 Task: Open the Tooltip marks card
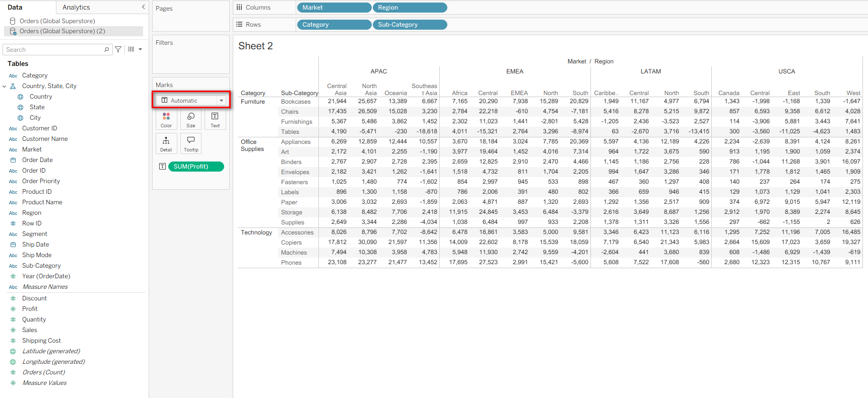click(191, 144)
